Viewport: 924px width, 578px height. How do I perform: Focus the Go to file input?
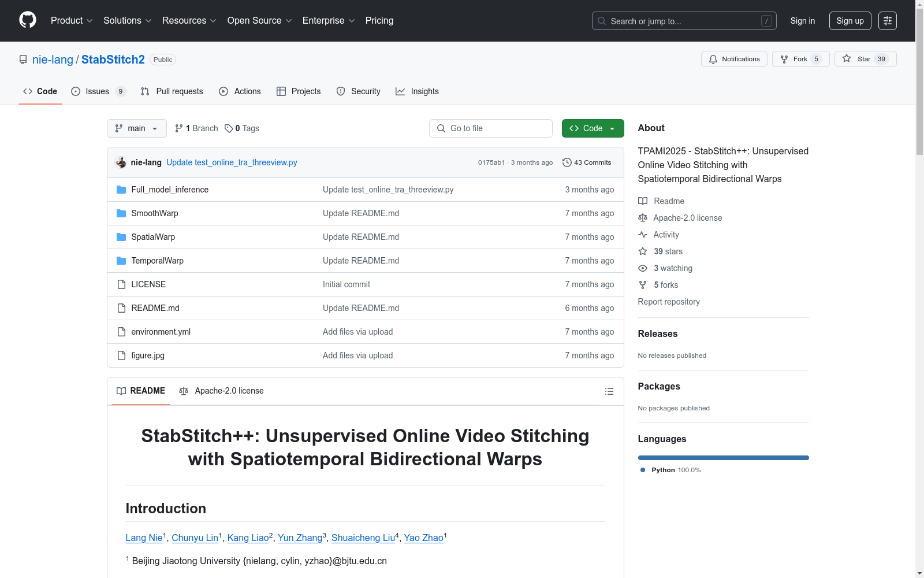coord(491,128)
